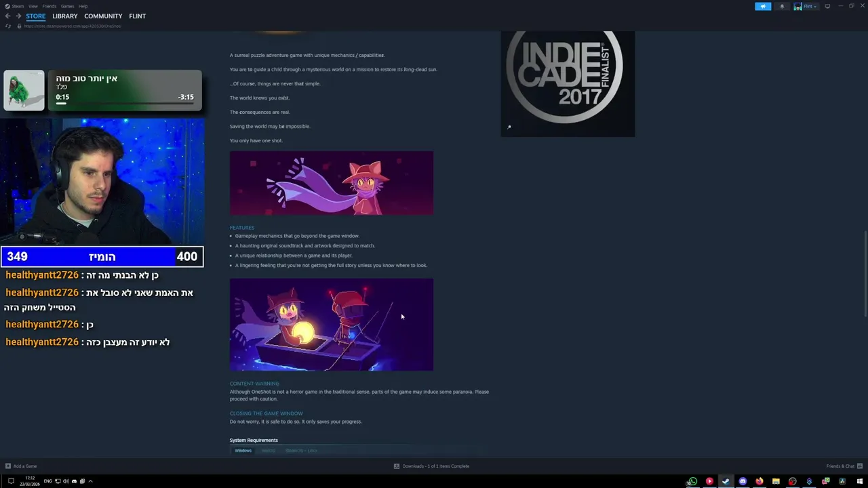
Task: Click the Downloads status icon
Action: pyautogui.click(x=397, y=466)
